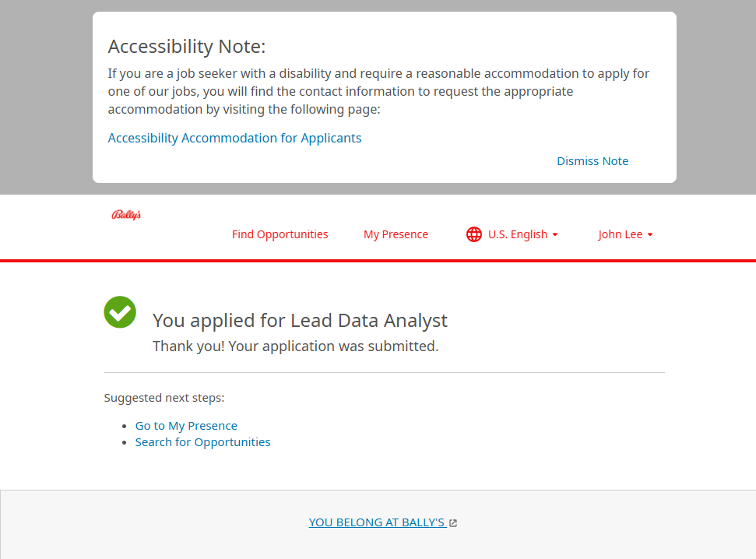The image size is (756, 559).
Task: Click the Suggested next steps label
Action: [x=164, y=398]
